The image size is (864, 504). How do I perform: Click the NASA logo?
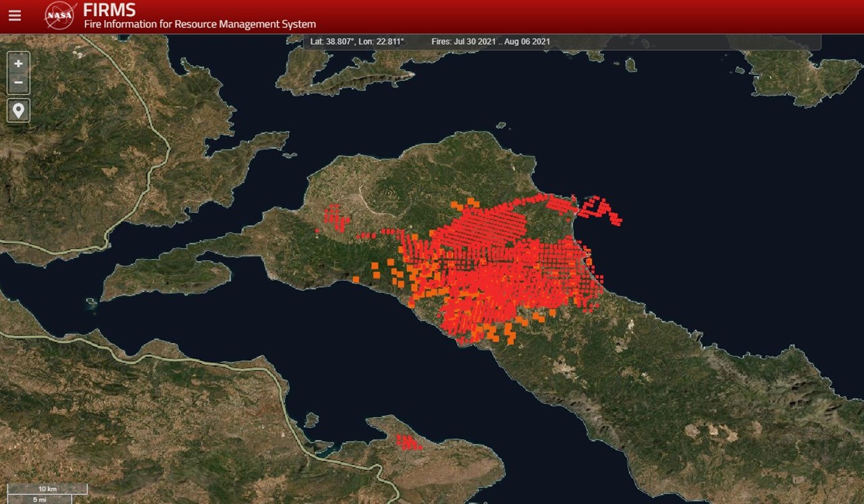(60, 16)
